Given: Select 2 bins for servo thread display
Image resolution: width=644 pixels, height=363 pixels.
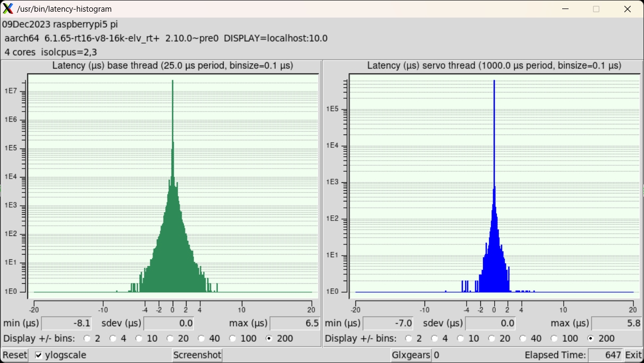Looking at the screenshot, I should (x=409, y=338).
